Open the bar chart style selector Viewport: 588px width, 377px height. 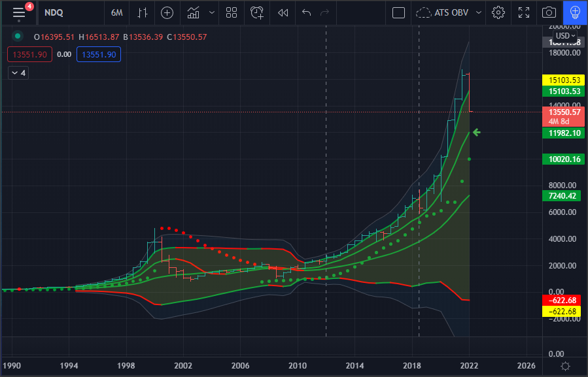[143, 13]
